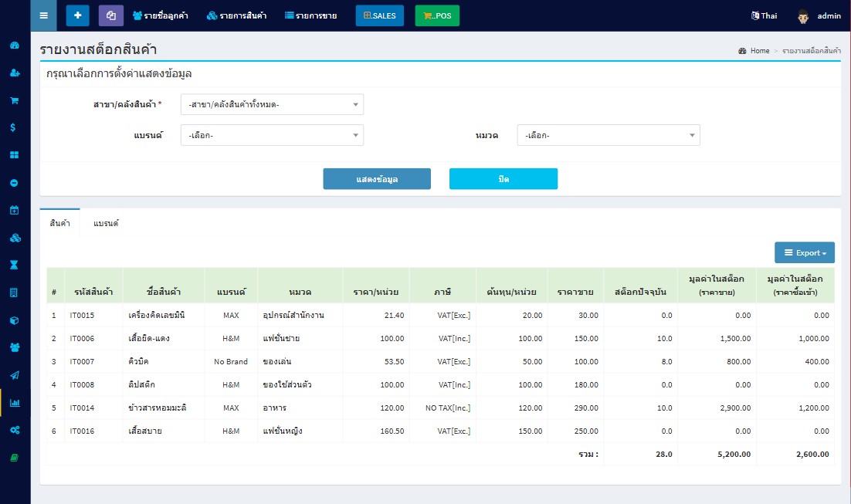
Task: Open the add-user sidebar icon
Action: [15, 73]
